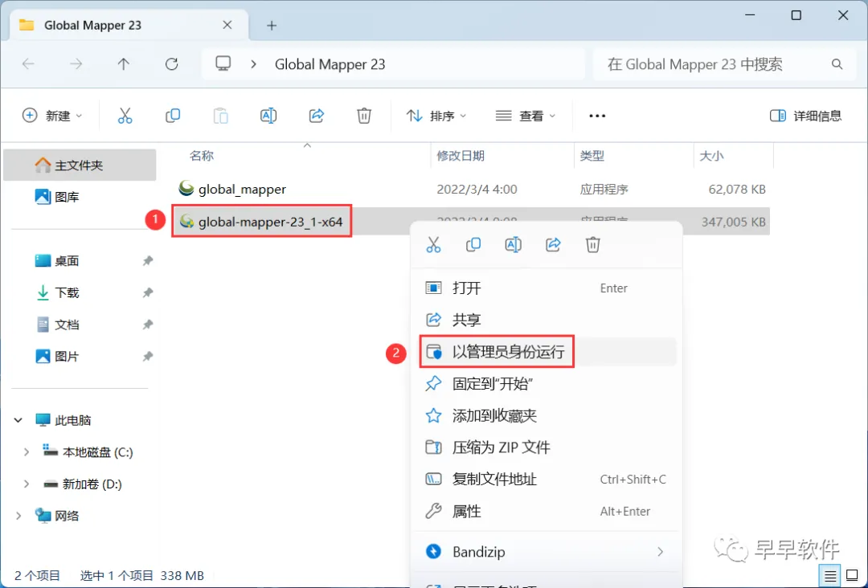Sort by the 大小 column header
Viewport: 868px width, 588px height.
(x=711, y=156)
